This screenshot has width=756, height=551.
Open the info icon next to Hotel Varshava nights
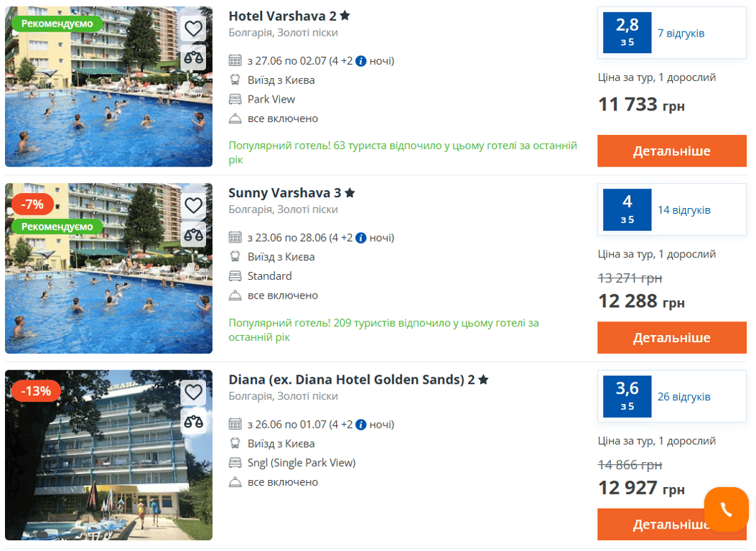[x=360, y=61]
